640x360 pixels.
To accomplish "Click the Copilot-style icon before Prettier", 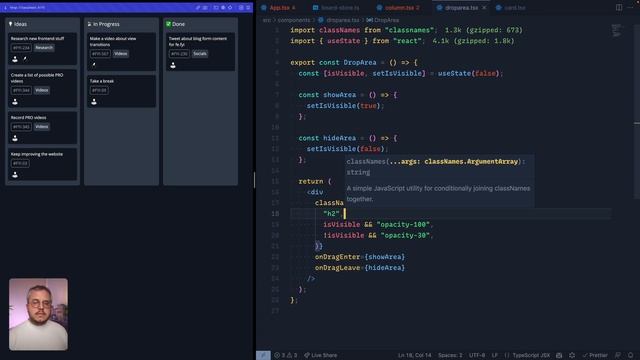I will coord(572,355).
